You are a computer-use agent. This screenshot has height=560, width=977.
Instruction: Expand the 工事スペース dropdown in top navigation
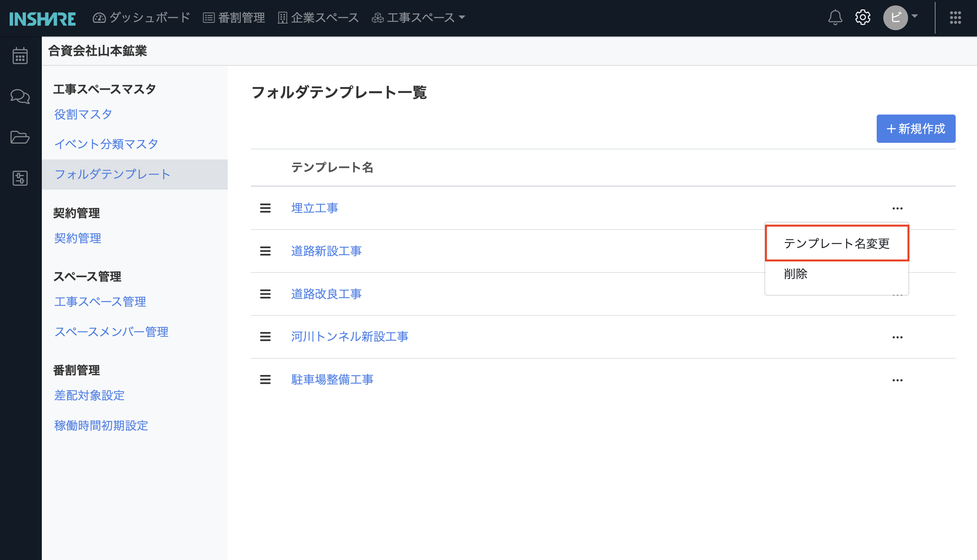[x=418, y=17]
